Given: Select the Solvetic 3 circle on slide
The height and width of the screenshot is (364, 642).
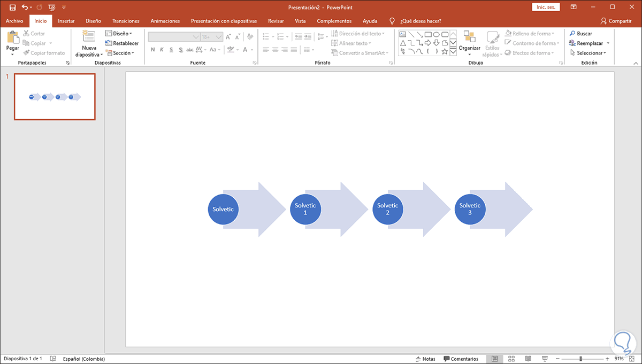Looking at the screenshot, I should (470, 209).
